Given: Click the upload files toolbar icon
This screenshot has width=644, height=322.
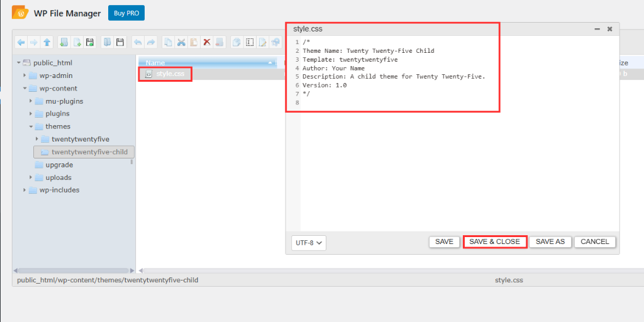Looking at the screenshot, I should tap(89, 42).
